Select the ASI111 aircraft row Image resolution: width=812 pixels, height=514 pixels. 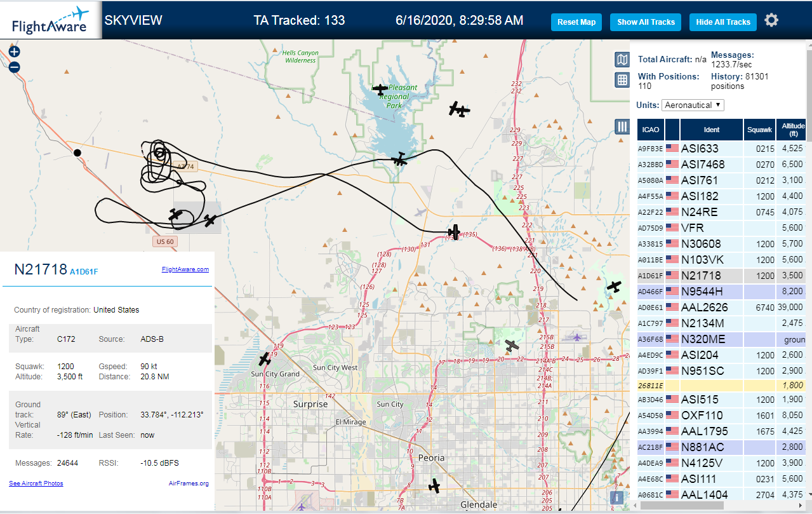point(722,479)
